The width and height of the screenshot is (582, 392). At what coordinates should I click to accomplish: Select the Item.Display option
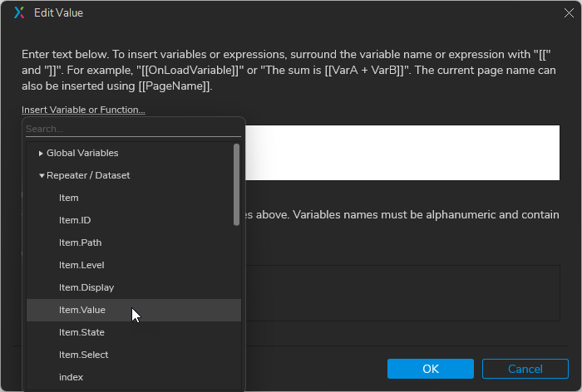tap(86, 287)
